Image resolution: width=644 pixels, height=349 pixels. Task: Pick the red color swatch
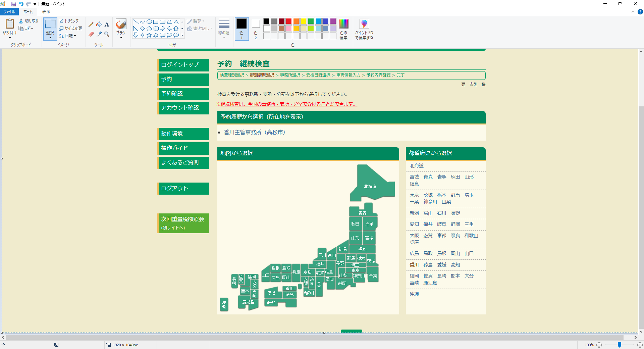(289, 21)
